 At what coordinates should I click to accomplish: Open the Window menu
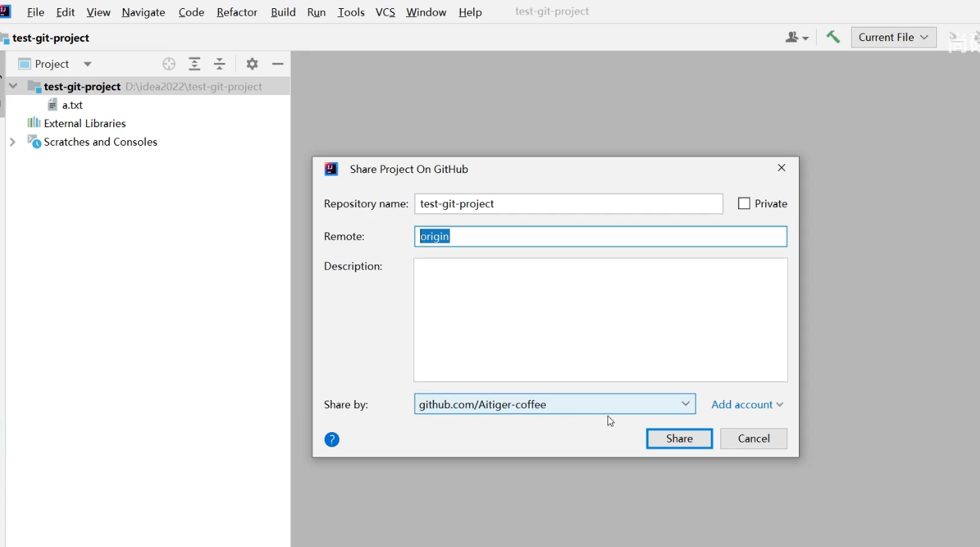(426, 12)
